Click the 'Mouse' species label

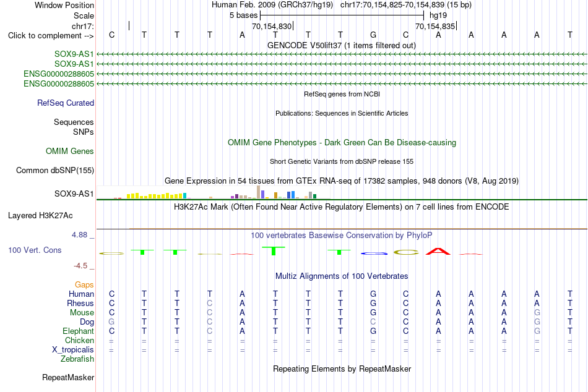pos(82,313)
